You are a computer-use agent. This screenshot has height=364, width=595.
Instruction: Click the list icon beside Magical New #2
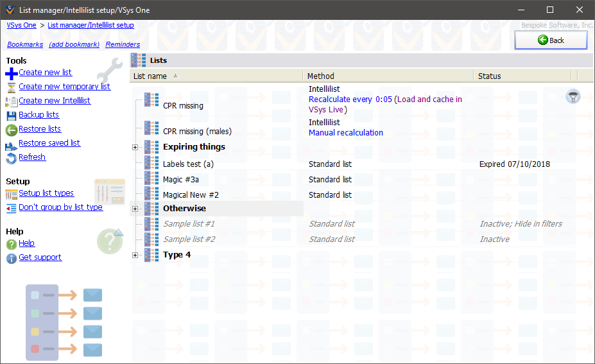pos(151,193)
